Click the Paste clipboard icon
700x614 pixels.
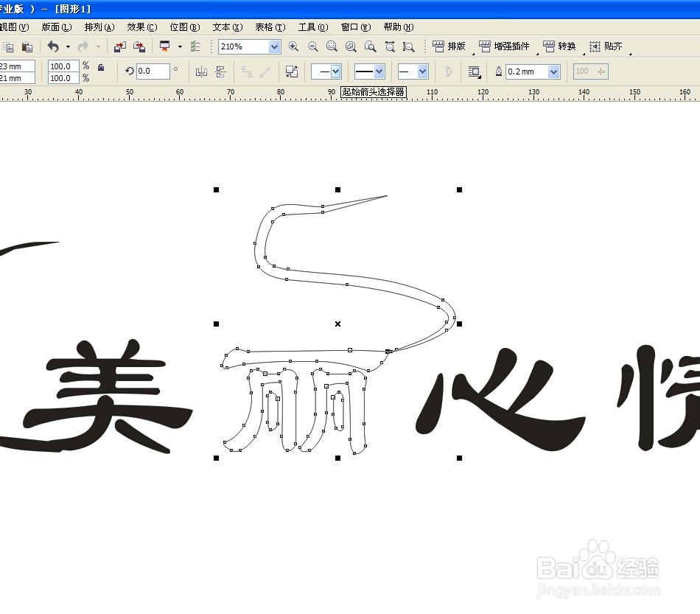[x=27, y=46]
